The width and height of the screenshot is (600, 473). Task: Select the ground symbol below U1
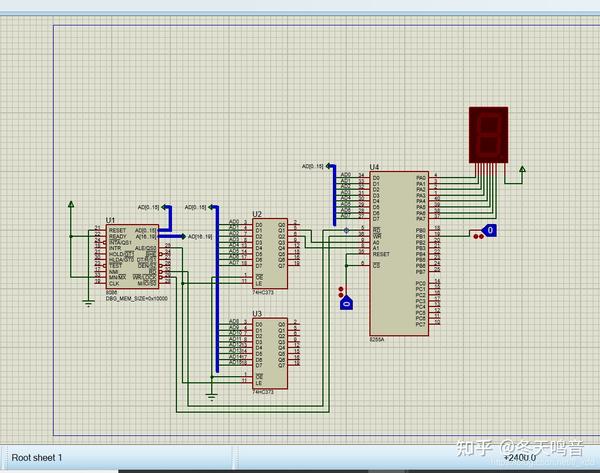[88, 303]
